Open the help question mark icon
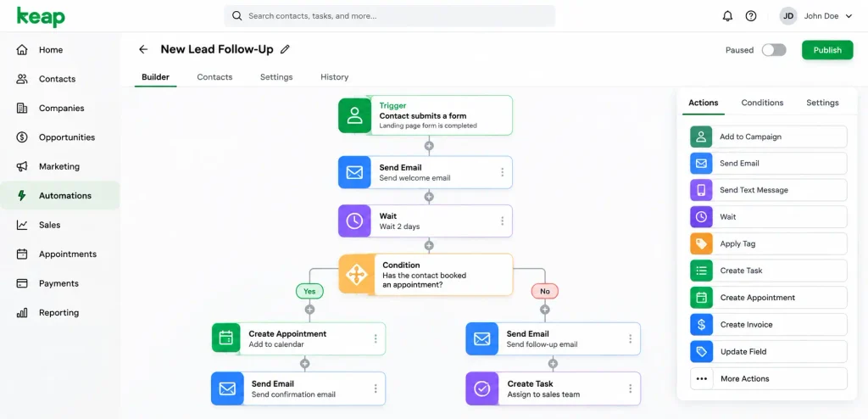Screen dimensions: 868x419 (751, 16)
